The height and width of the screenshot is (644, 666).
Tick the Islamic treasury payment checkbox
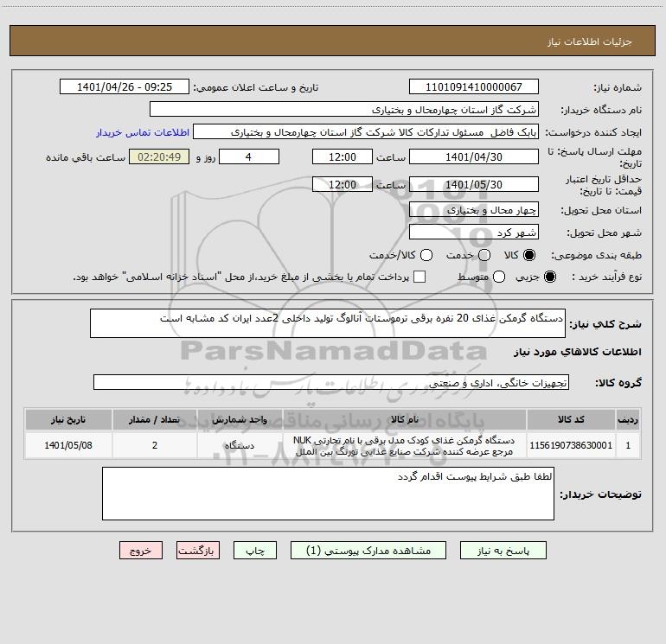coord(419,277)
